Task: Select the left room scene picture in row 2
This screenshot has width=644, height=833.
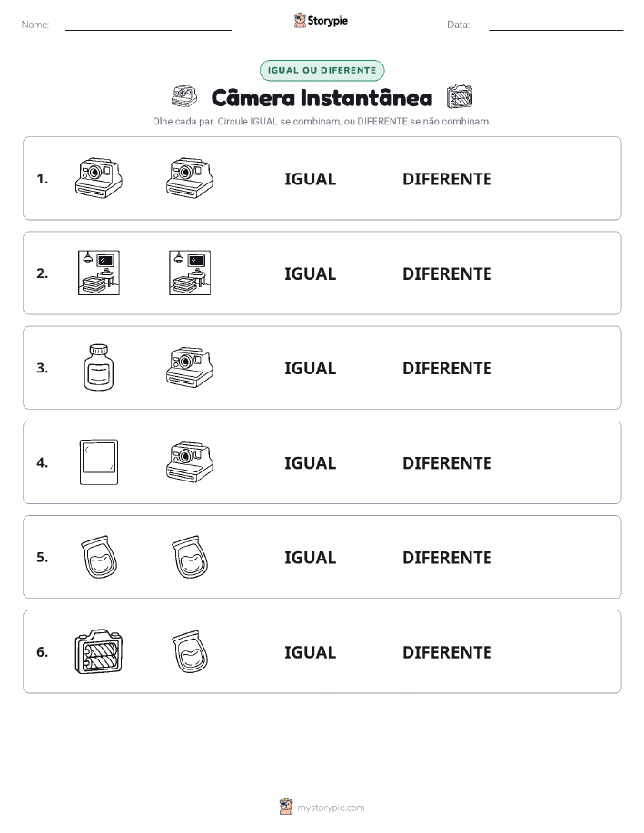Action: [99, 273]
